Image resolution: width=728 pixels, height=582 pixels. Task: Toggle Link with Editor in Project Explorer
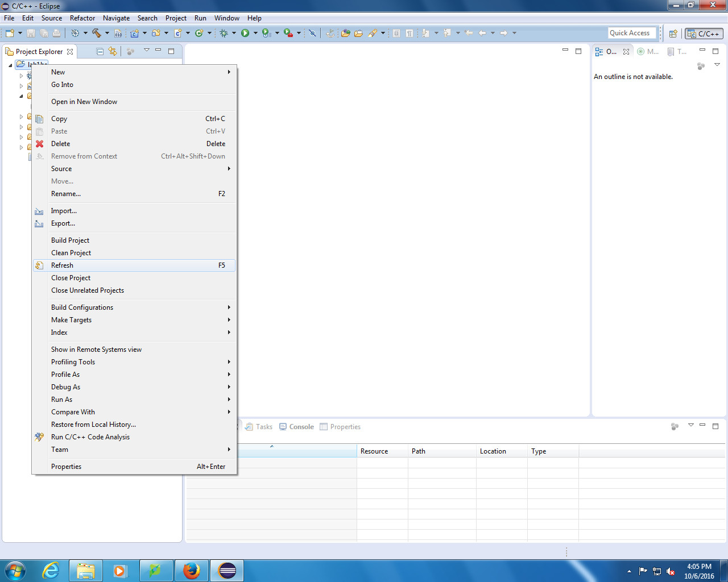pos(113,52)
